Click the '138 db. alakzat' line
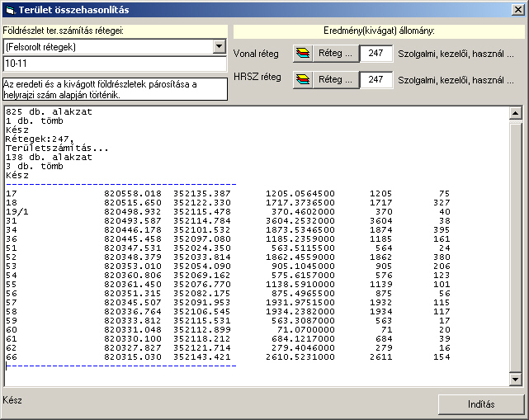The width and height of the screenshot is (529, 420). 49,158
